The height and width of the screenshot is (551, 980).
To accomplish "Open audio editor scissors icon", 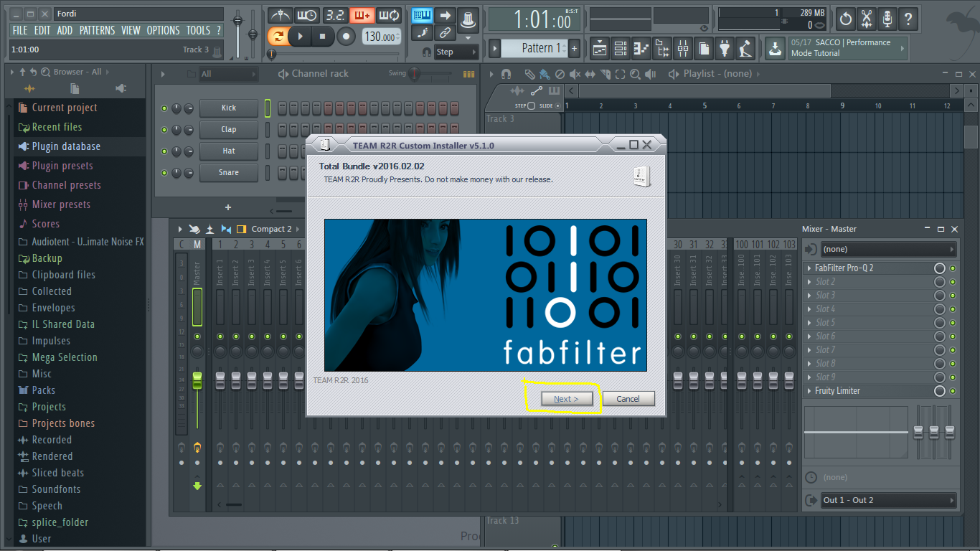I will point(867,19).
